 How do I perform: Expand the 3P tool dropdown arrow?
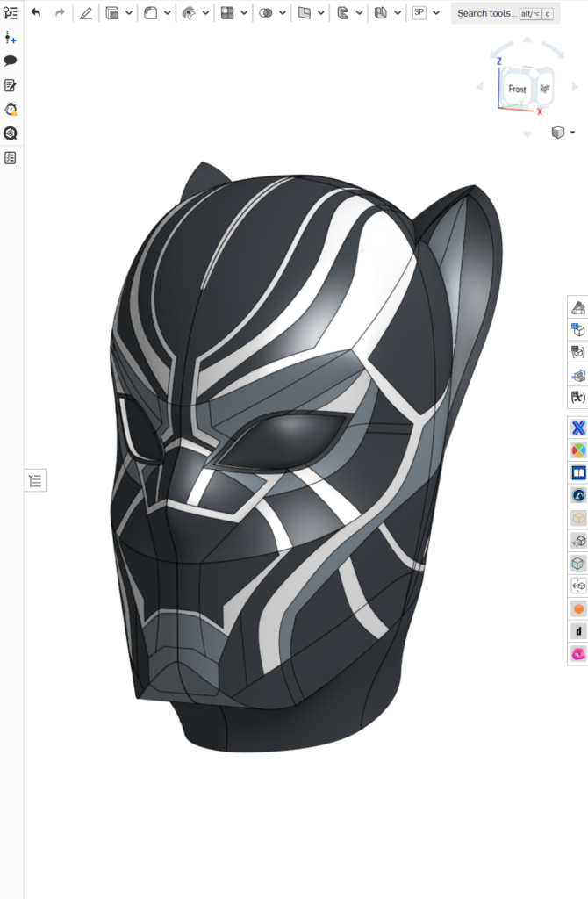pos(436,12)
